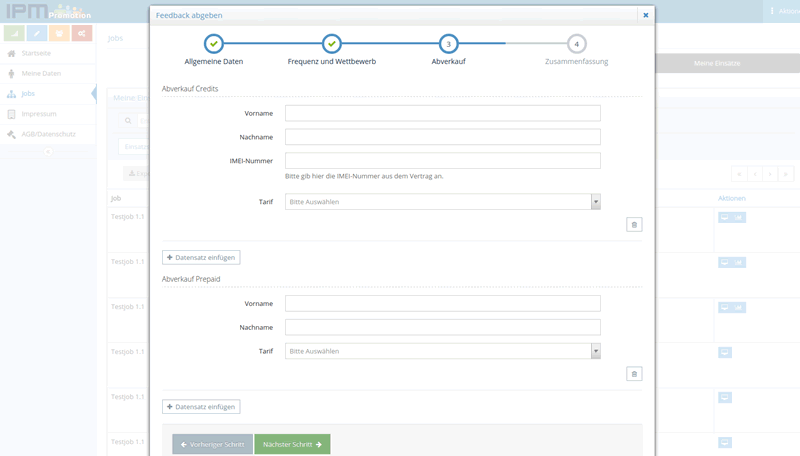Click the blue pencil icon in sidebar

tap(37, 33)
